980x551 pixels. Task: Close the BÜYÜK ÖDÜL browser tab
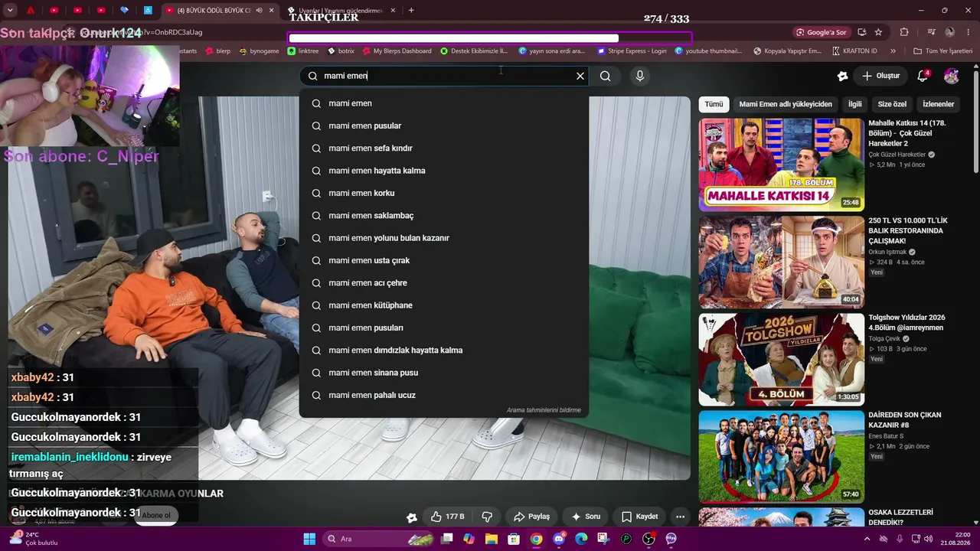[271, 10]
